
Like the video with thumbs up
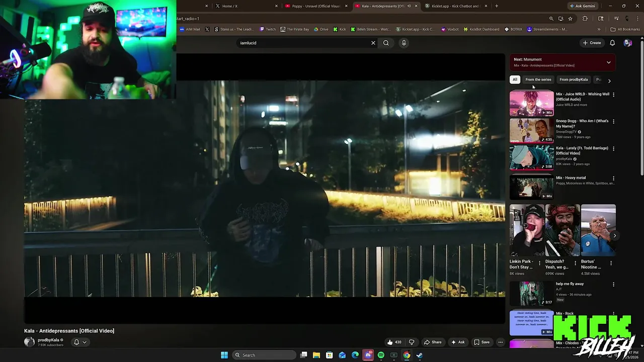(394, 342)
